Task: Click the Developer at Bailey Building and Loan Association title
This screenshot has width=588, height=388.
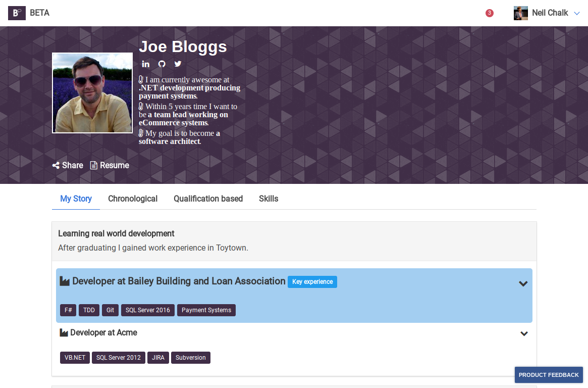Action: tap(179, 281)
